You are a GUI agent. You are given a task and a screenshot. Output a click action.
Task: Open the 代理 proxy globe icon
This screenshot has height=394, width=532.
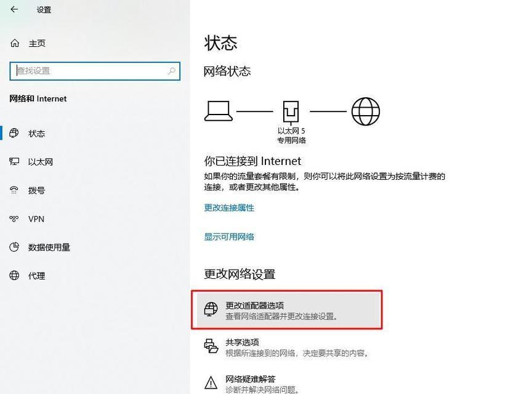click(x=14, y=275)
